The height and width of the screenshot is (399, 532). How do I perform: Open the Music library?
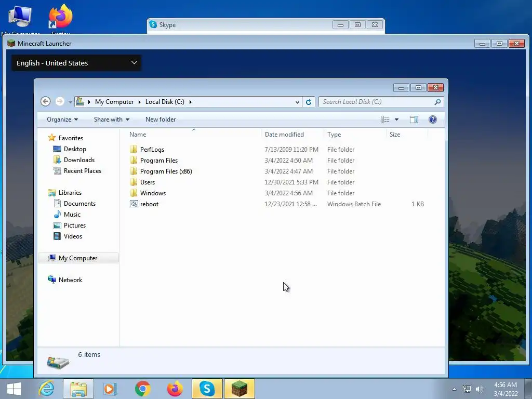point(72,214)
